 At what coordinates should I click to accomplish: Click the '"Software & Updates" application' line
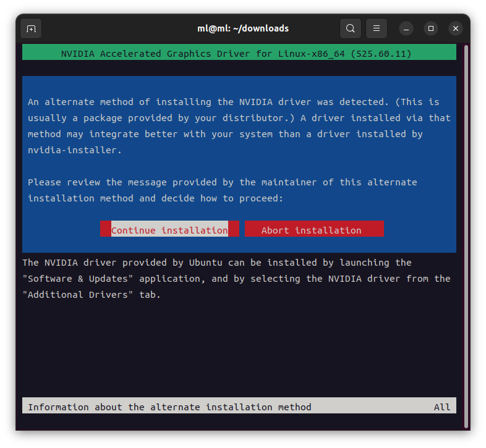pyautogui.click(x=236, y=279)
